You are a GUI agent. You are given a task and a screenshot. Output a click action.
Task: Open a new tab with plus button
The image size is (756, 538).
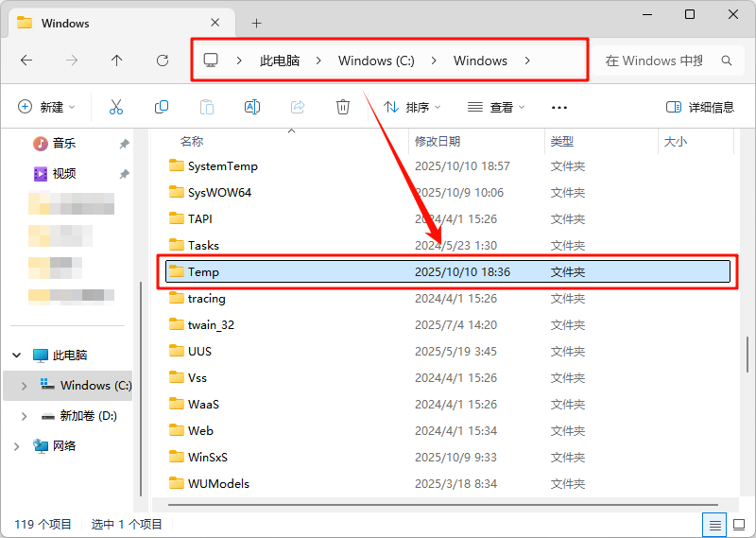coord(256,23)
